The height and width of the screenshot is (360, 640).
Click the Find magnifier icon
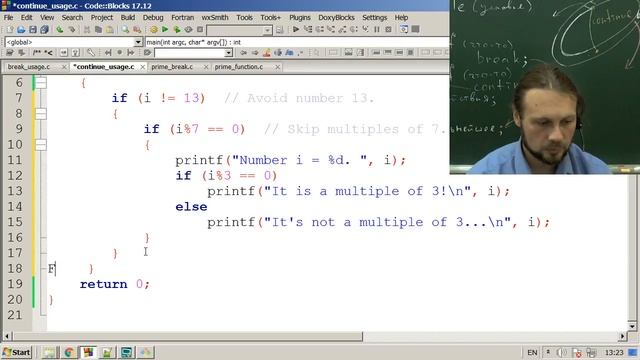[125, 29]
